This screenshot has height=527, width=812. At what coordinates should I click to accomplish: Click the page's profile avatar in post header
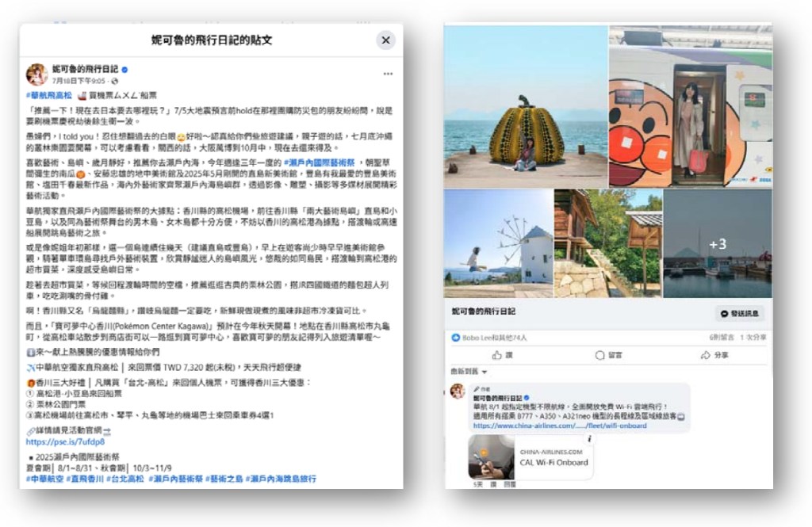[36, 74]
